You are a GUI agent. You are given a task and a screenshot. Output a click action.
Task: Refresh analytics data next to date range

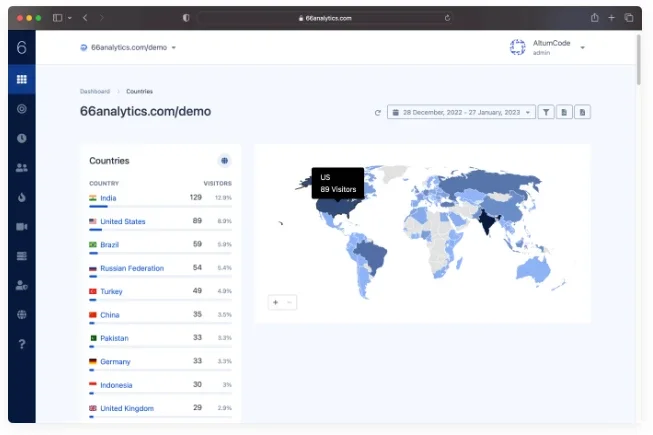coord(377,112)
